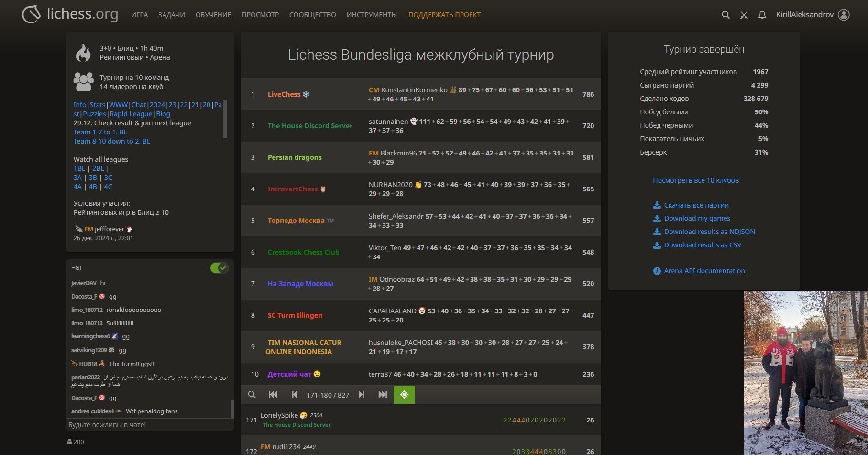Viewport: 868px width, 455px height.
Task: Search players with pagination magnifier icon
Action: pos(252,395)
